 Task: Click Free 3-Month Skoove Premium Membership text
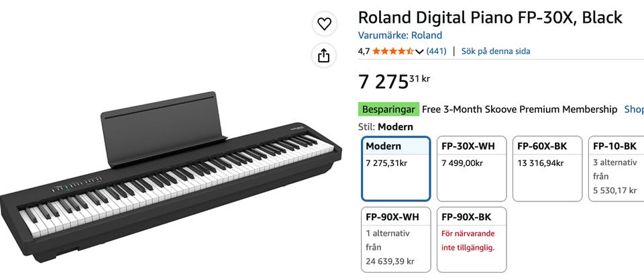coord(519,109)
